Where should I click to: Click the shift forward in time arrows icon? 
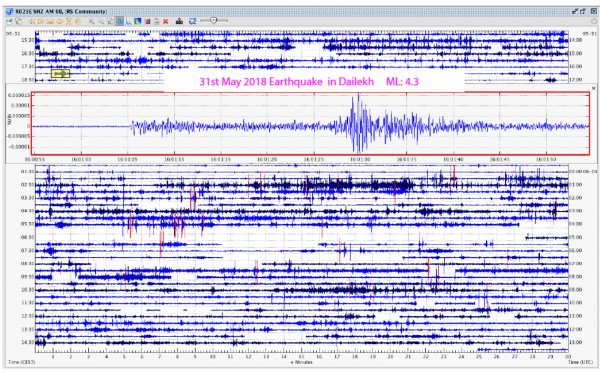point(41,21)
